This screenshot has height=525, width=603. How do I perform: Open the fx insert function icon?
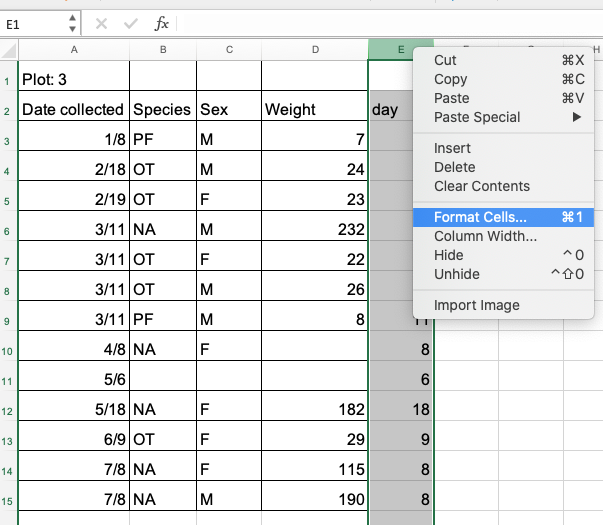(161, 23)
